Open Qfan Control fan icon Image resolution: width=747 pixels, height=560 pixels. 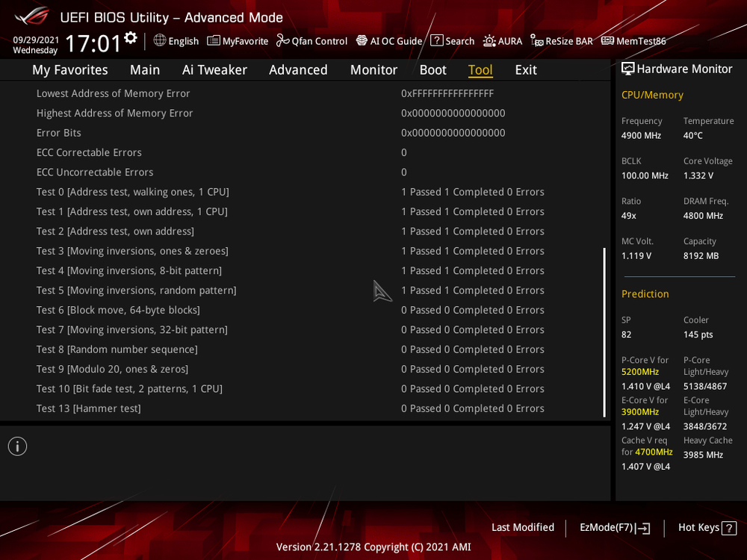282,41
